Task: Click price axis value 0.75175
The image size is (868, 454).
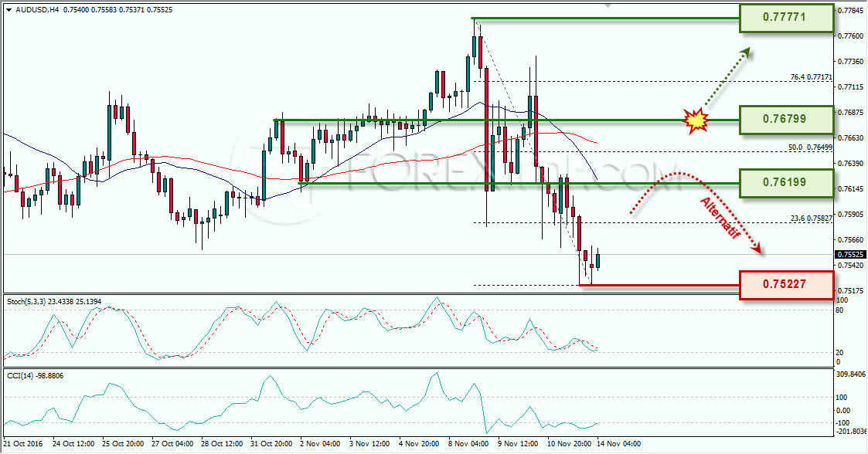Action: click(851, 291)
